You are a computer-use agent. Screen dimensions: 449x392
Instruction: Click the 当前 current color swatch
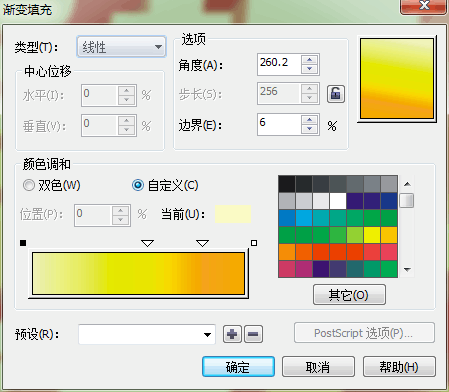tap(233, 214)
